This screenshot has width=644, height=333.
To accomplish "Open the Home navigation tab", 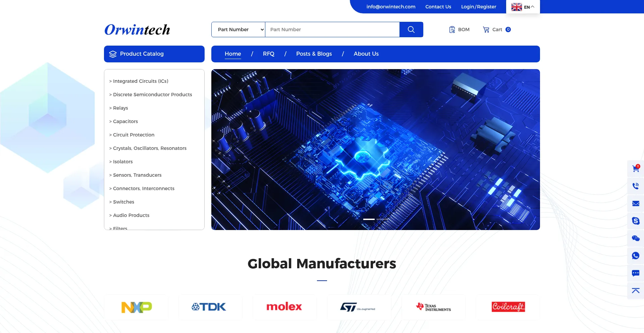I will [233, 54].
